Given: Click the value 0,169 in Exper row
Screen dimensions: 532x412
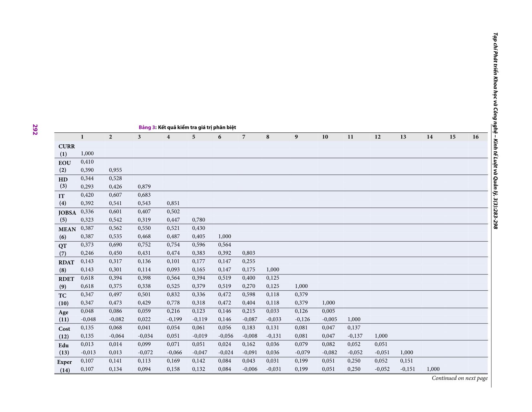Looking at the screenshot, I should [173, 361].
